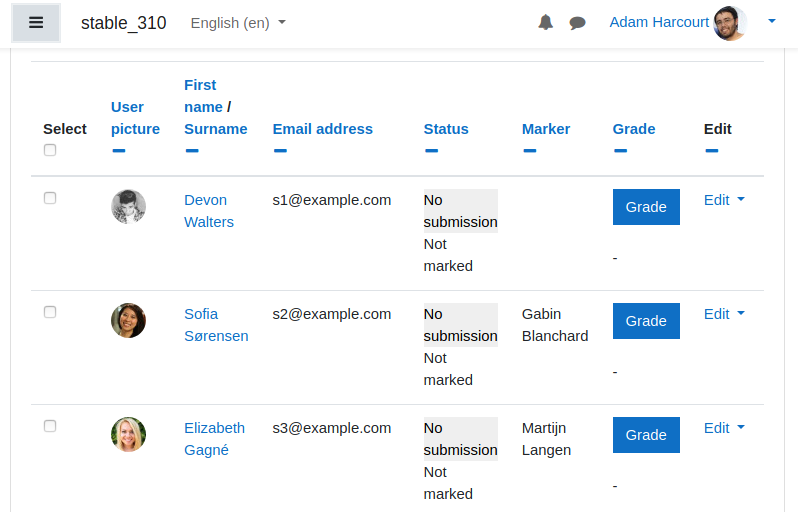Viewport: 798px width, 512px height.
Task: Sort by Grade column header
Action: point(634,129)
